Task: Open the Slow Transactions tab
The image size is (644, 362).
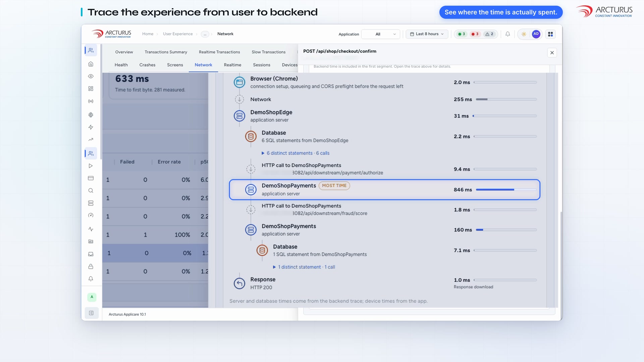Action: (x=268, y=52)
